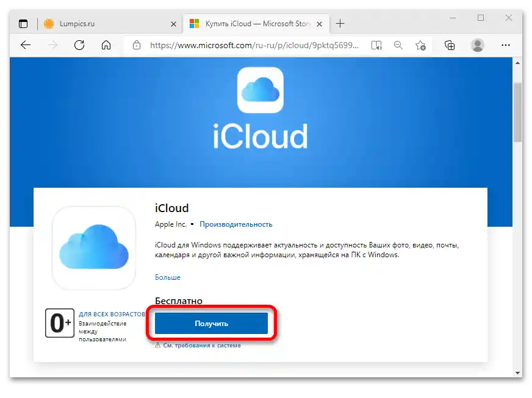Screen dimensions: 532x398
Task: Click the forward navigation arrow
Action: point(52,44)
